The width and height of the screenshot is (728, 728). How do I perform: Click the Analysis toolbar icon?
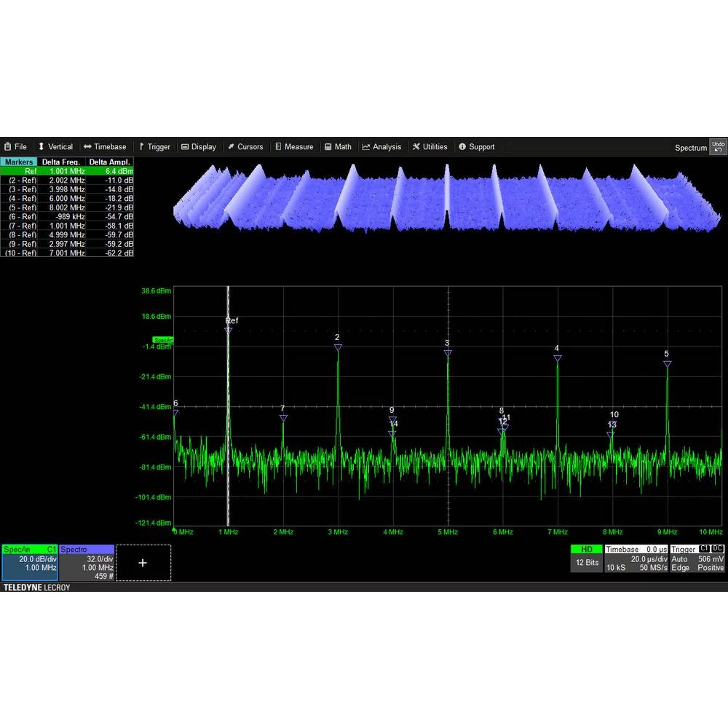pos(381,146)
